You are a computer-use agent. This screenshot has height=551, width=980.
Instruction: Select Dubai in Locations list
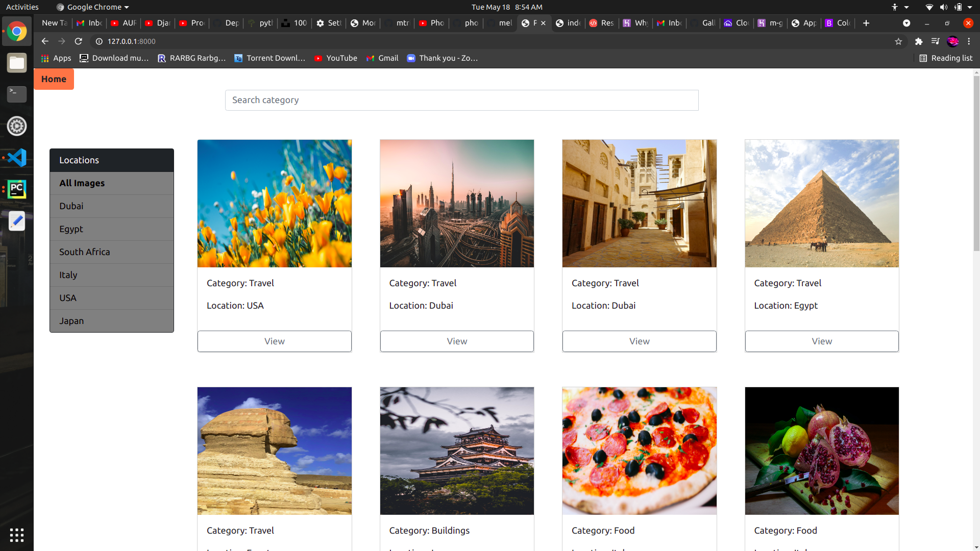pyautogui.click(x=112, y=206)
